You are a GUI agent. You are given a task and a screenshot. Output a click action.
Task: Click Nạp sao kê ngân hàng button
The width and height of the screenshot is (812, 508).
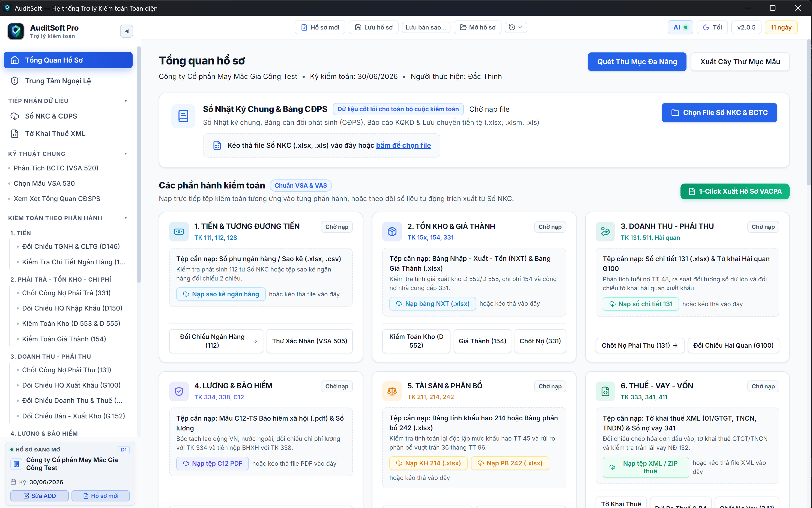click(x=221, y=294)
